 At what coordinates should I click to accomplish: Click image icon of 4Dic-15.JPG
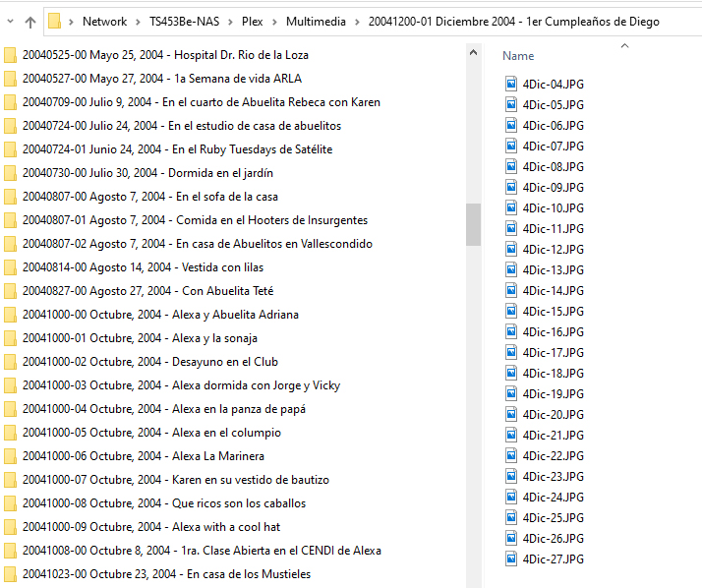[511, 311]
